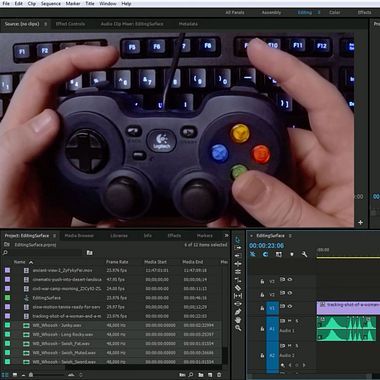Switch to the Color workspace
The width and height of the screenshot is (380, 380).
tap(334, 12)
